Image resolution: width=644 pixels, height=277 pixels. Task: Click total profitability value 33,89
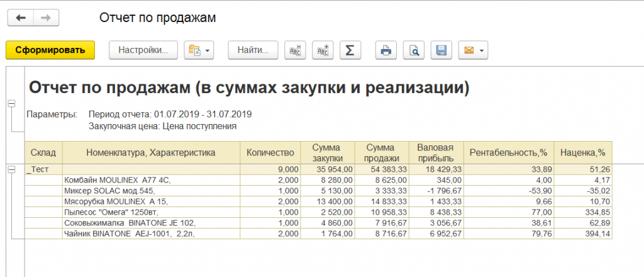point(508,169)
